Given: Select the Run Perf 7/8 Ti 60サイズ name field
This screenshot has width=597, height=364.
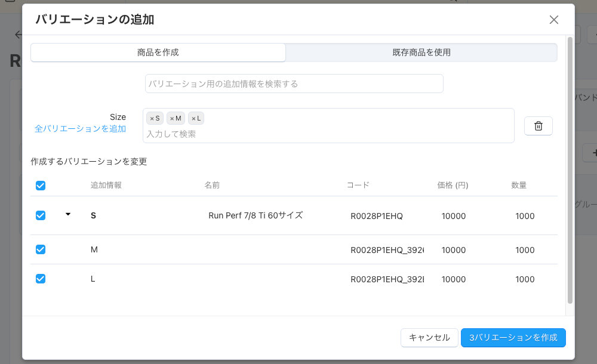Looking at the screenshot, I should click(256, 215).
